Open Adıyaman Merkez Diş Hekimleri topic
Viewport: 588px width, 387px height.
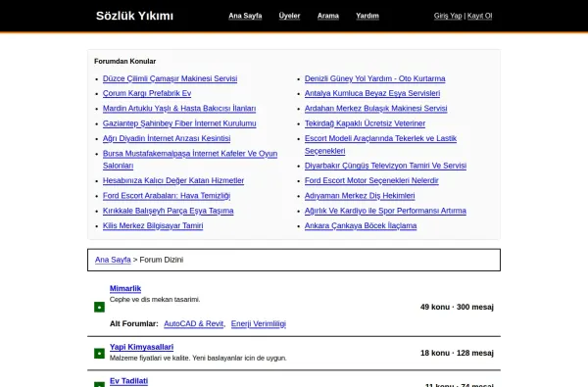pyautogui.click(x=360, y=196)
